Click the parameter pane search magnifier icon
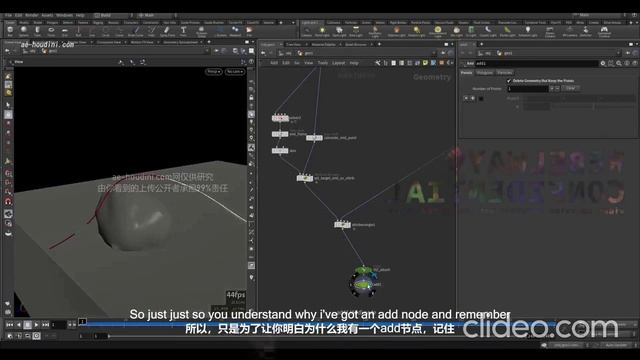Viewport: 640px width, 360px height. pos(619,63)
